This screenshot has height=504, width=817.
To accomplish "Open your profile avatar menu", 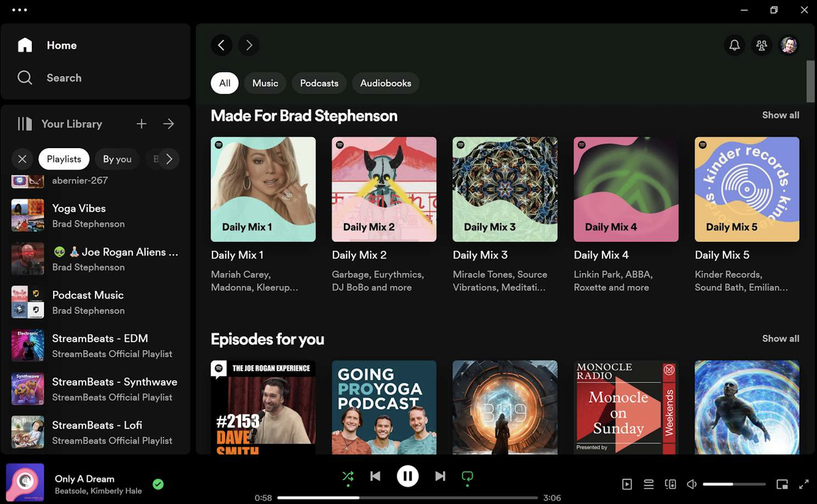I will click(789, 45).
